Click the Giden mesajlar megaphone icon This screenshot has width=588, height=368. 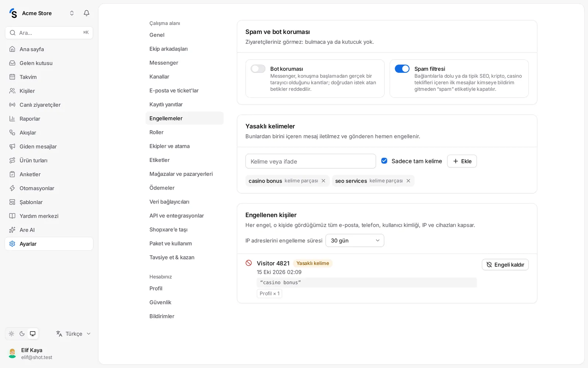(x=12, y=146)
